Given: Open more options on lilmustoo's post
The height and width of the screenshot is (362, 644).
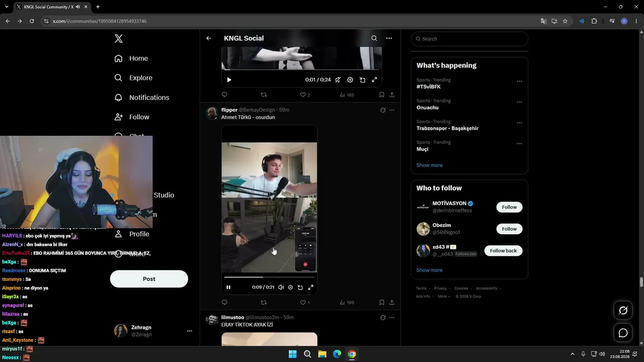Looking at the screenshot, I should pos(392,318).
